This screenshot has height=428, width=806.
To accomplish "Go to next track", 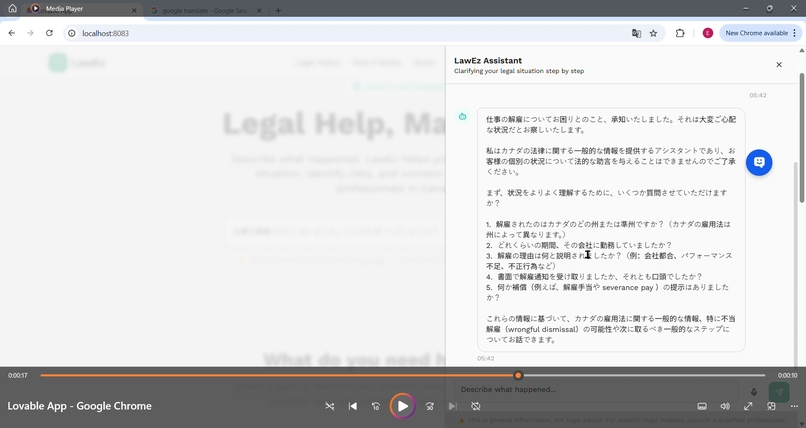I will click(x=452, y=406).
